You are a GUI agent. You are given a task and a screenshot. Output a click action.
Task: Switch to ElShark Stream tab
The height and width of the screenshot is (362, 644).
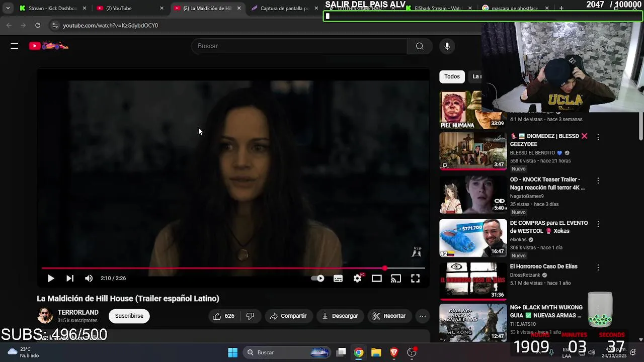439,8
